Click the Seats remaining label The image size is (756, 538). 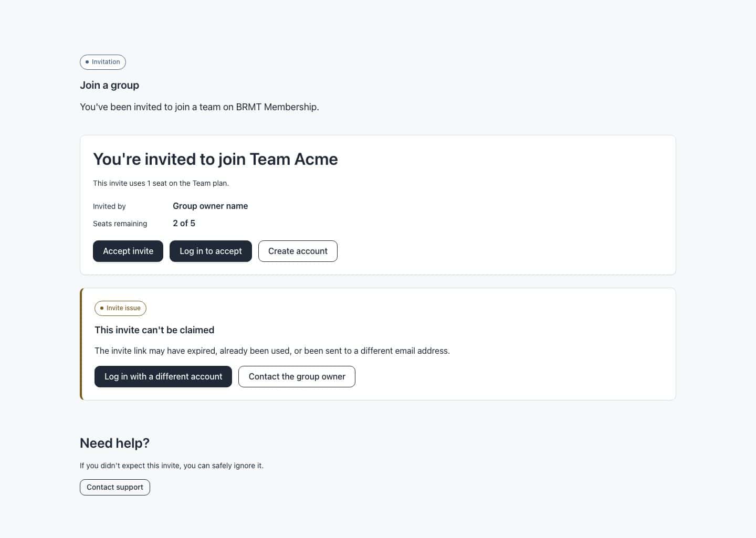(120, 224)
